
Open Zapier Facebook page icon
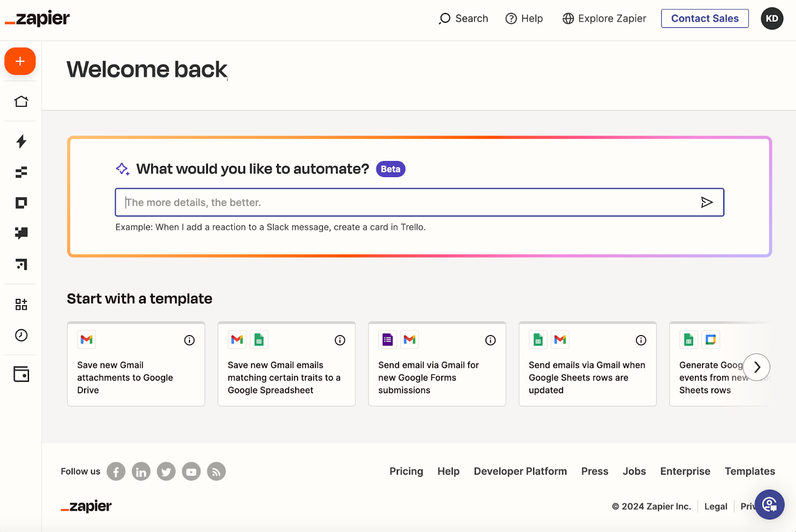(116, 471)
